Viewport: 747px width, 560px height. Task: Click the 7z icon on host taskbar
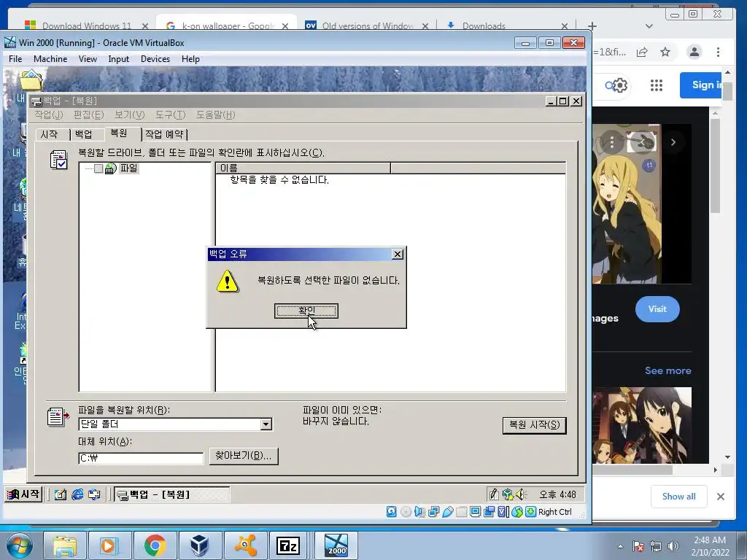point(289,545)
